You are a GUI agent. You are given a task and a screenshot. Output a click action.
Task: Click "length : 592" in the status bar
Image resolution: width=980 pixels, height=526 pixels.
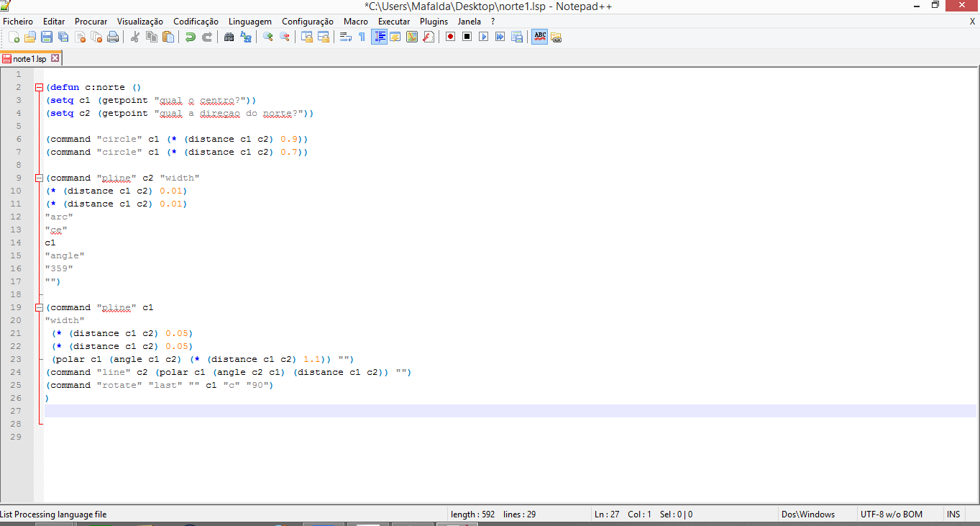(x=473, y=514)
